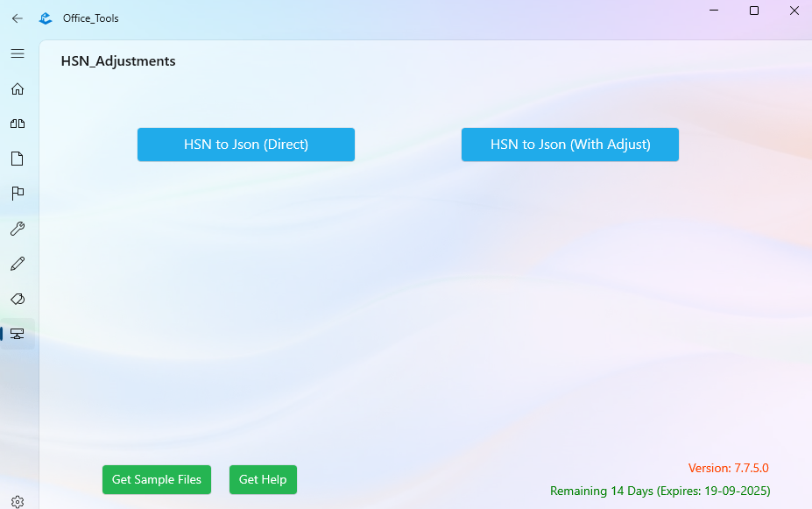Viewport: 812px width, 509px height.
Task: Click the Remaining 14 Days expiry text
Action: pos(660,491)
